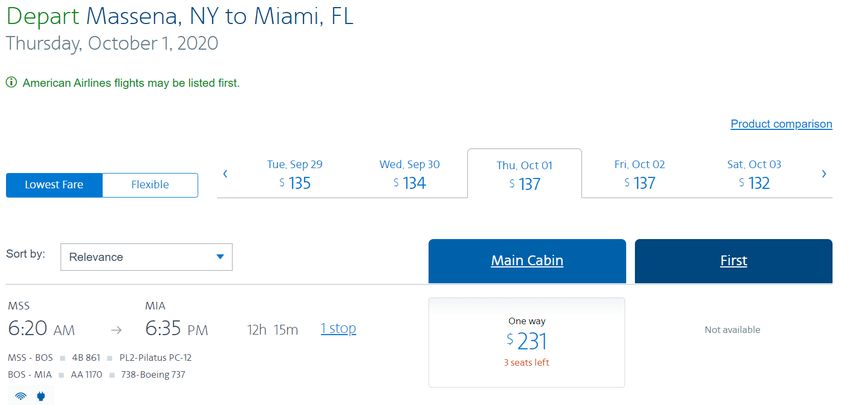The image size is (850, 405).
Task: Open the Product comparison link
Action: (x=781, y=124)
